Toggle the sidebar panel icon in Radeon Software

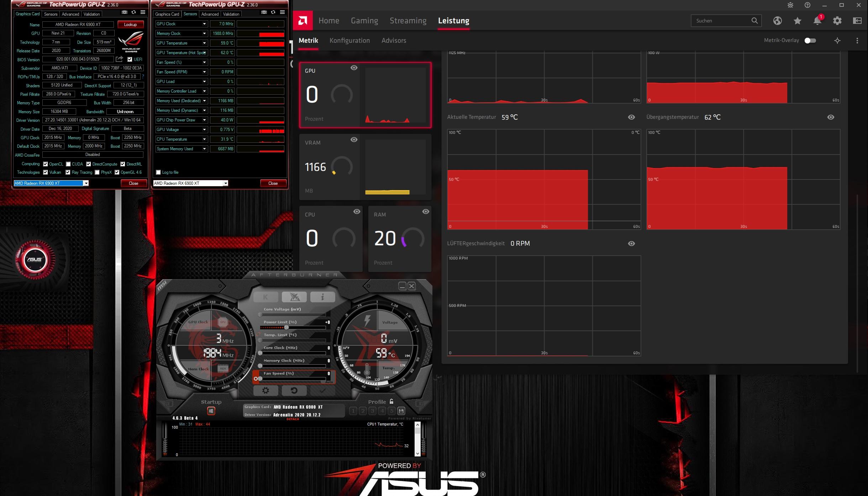[x=857, y=21]
